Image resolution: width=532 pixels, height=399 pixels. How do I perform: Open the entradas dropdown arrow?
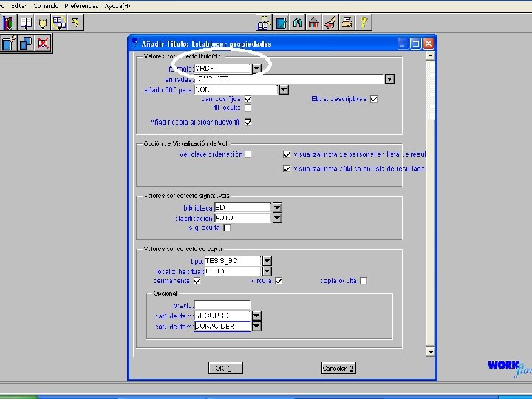click(x=389, y=79)
